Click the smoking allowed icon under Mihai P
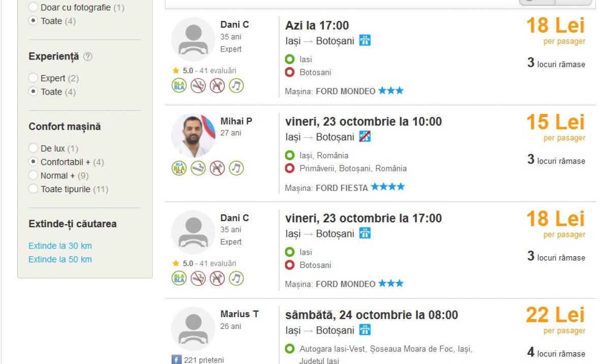 point(198,168)
